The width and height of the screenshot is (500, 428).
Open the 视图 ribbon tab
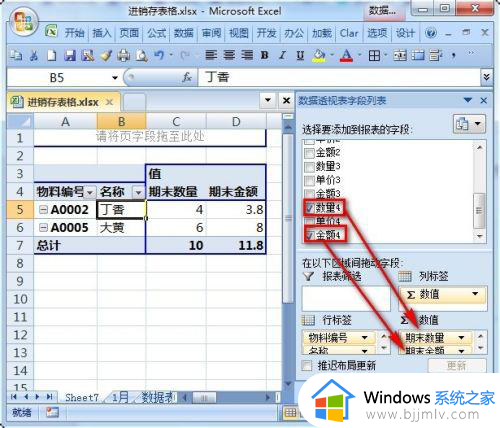pos(239,33)
